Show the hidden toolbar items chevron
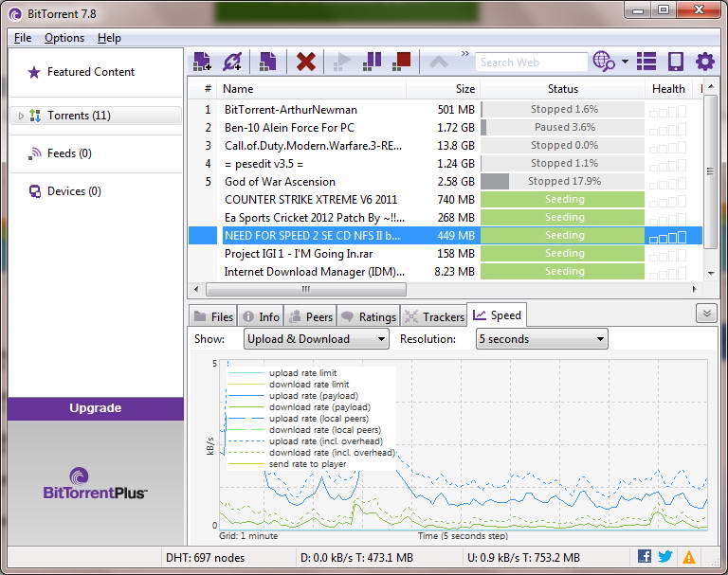Image resolution: width=728 pixels, height=575 pixels. [464, 54]
